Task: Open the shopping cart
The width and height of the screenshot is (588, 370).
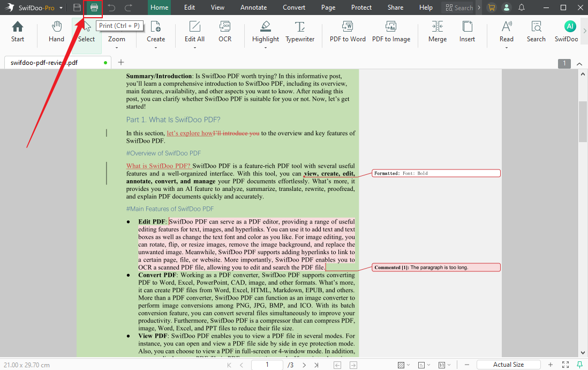Action: (491, 8)
